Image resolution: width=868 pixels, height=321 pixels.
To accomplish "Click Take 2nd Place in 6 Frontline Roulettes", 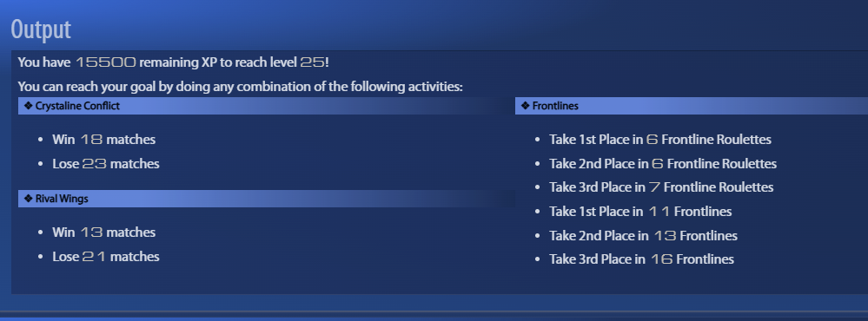I will (x=663, y=164).
